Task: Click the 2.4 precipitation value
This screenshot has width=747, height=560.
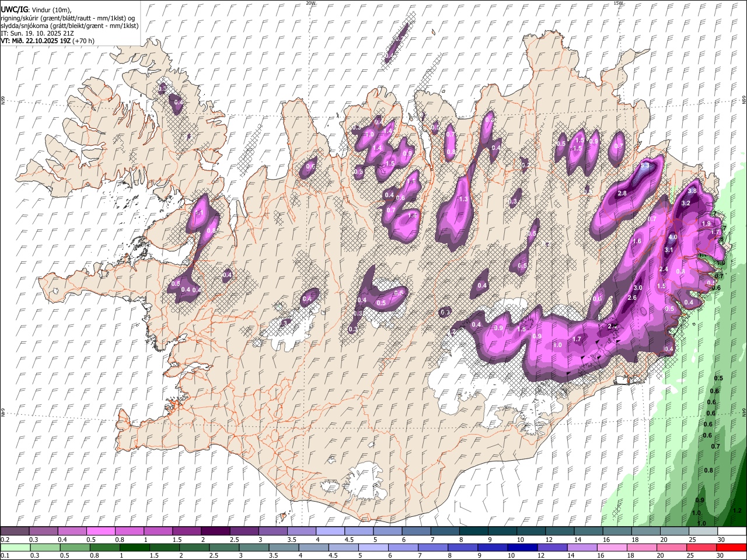Action: point(663,269)
